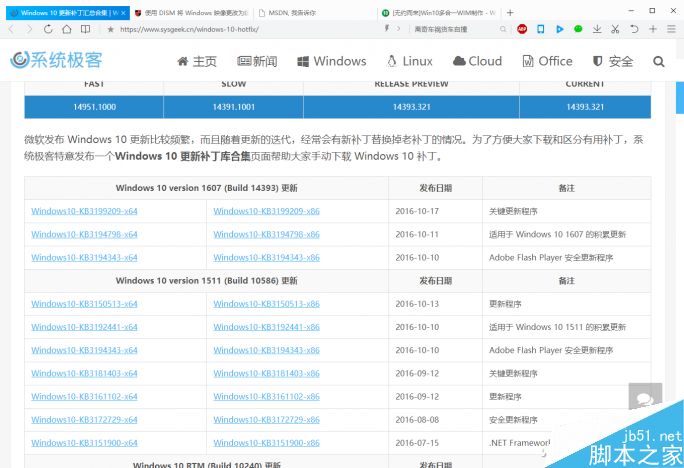Open a new tab with the plus button
Screen dimensions: 684x468
point(510,13)
